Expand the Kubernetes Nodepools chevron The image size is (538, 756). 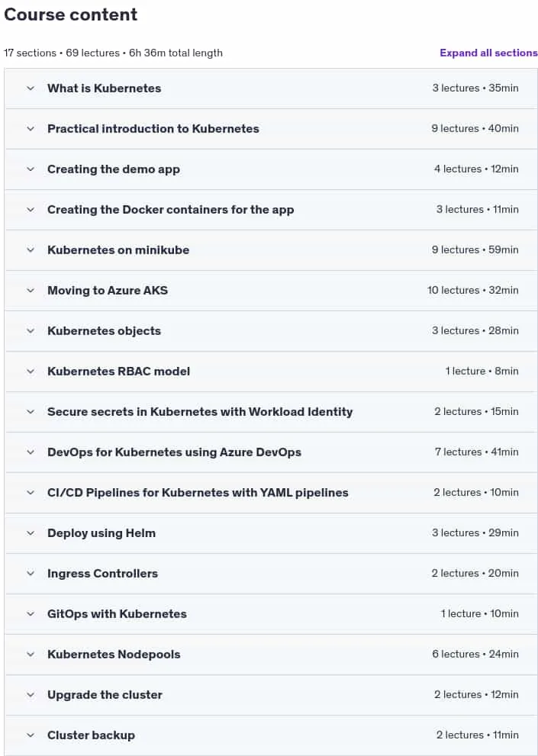(x=31, y=655)
